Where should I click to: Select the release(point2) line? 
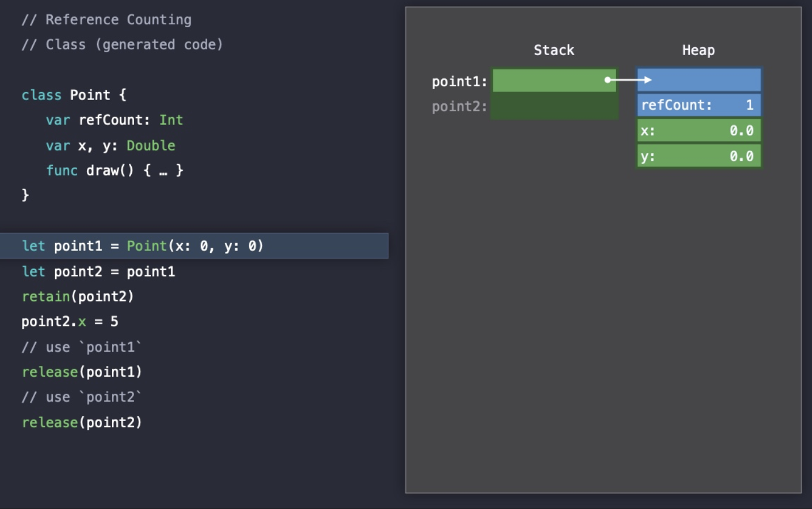82,422
